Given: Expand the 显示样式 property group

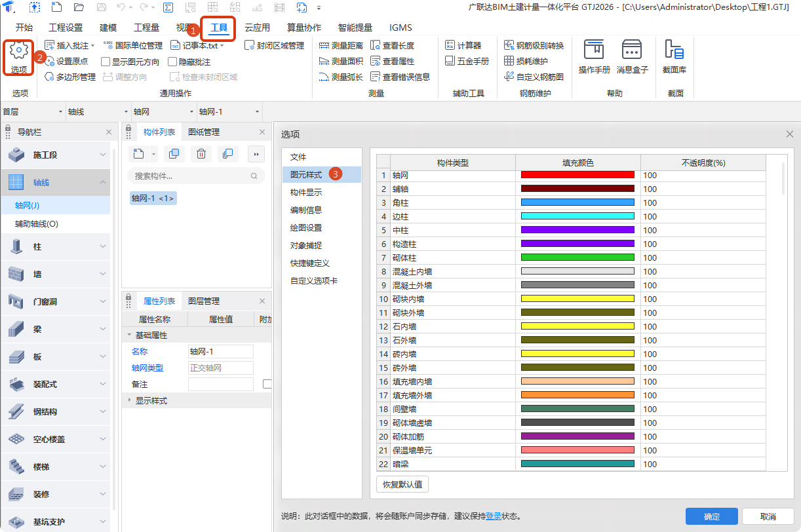Looking at the screenshot, I should coord(151,400).
